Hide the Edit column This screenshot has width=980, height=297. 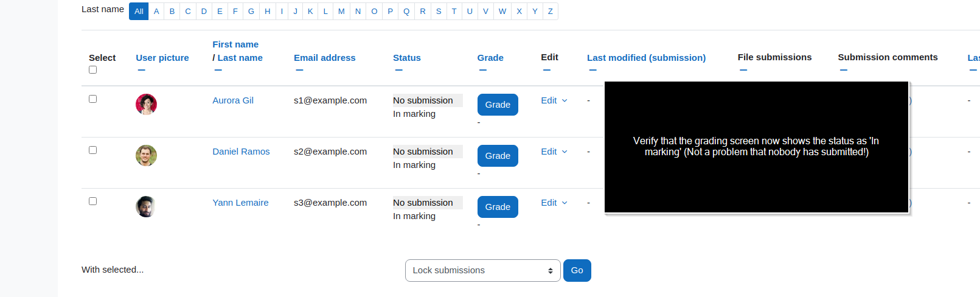pos(546,70)
